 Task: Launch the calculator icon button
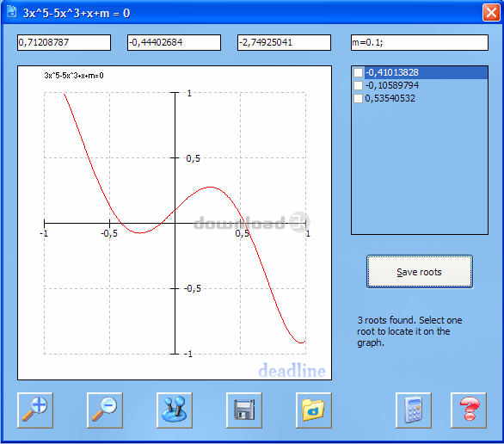[x=414, y=410]
